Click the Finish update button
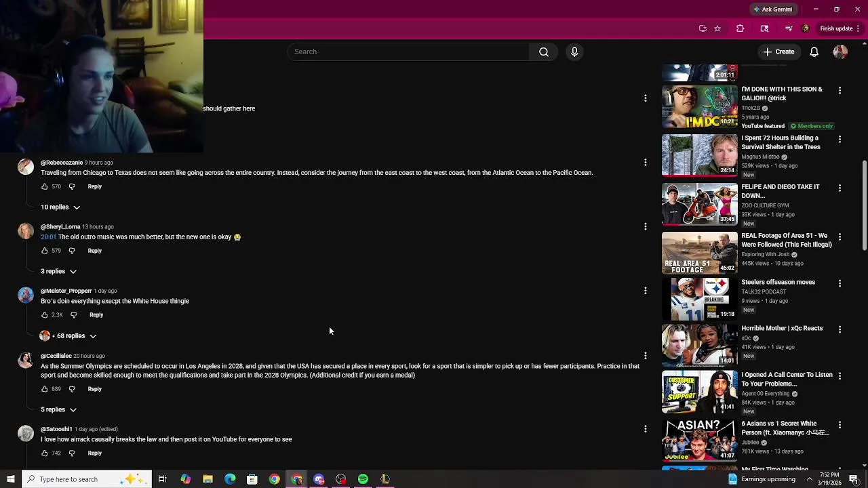Screen dimensions: 868x488 [836, 28]
